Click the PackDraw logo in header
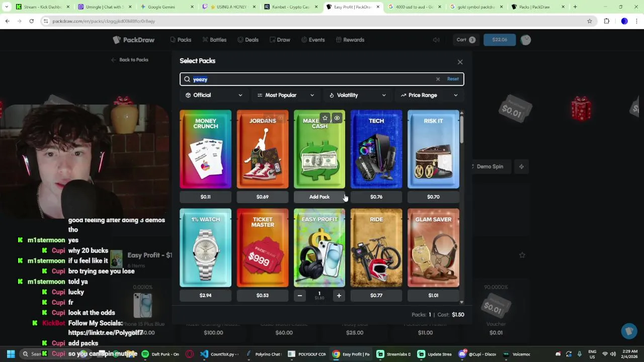Viewport: 644px width, 362px height. click(x=134, y=40)
